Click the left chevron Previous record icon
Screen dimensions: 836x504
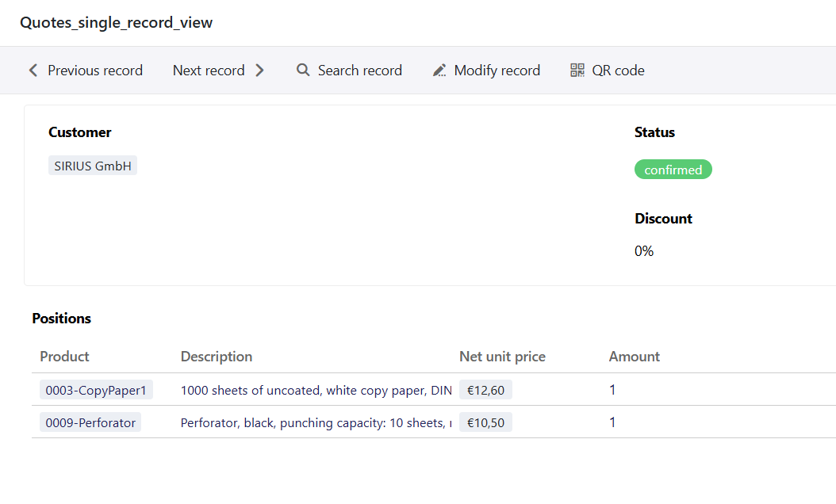point(33,71)
